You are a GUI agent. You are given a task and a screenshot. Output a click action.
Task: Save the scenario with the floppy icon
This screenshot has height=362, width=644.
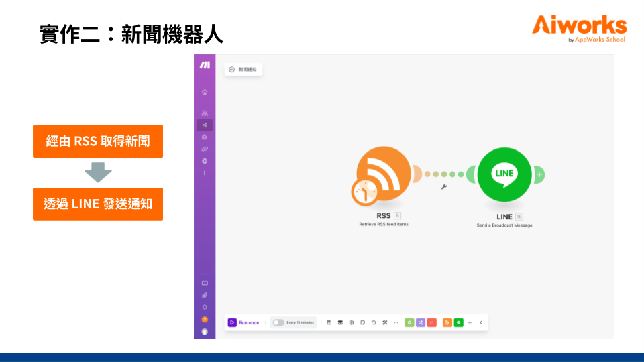click(329, 322)
